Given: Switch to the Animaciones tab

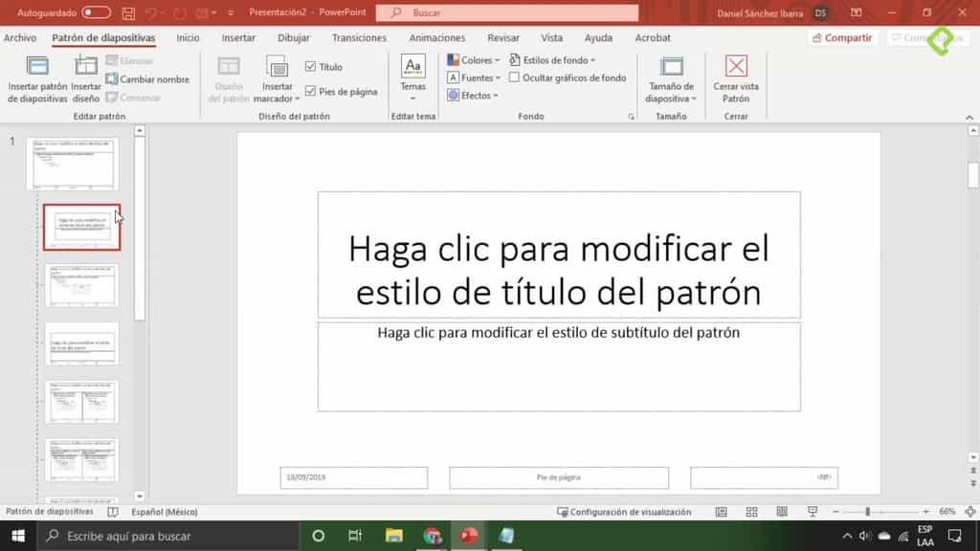Looking at the screenshot, I should click(x=436, y=37).
